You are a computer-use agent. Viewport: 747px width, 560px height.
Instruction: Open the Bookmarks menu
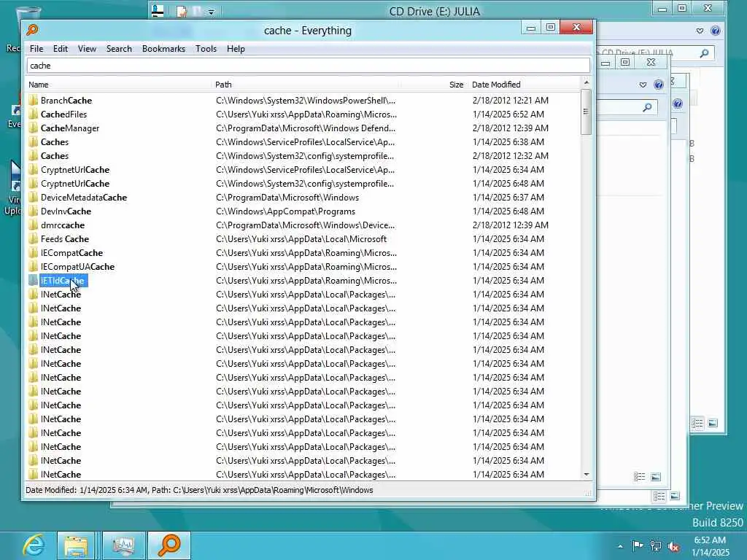[x=163, y=49]
